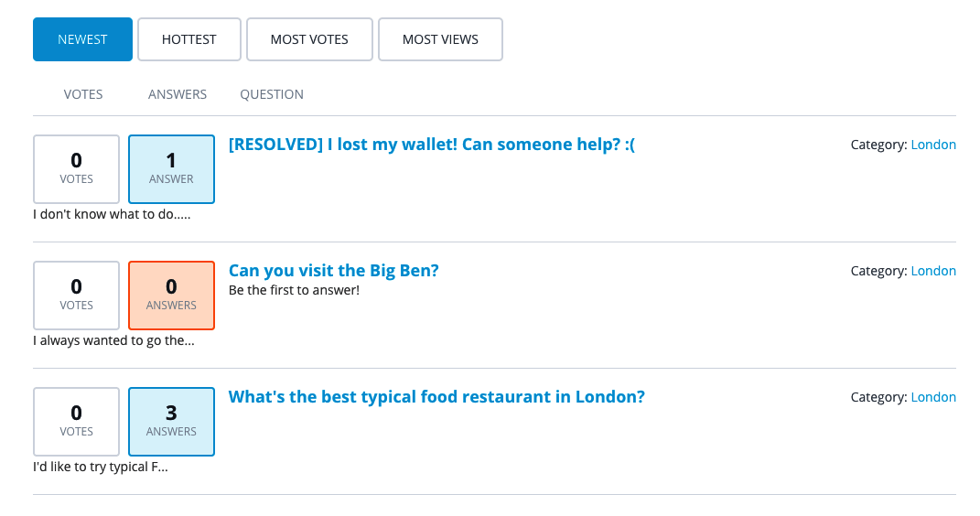Select the Newest sorting tab

coord(82,39)
